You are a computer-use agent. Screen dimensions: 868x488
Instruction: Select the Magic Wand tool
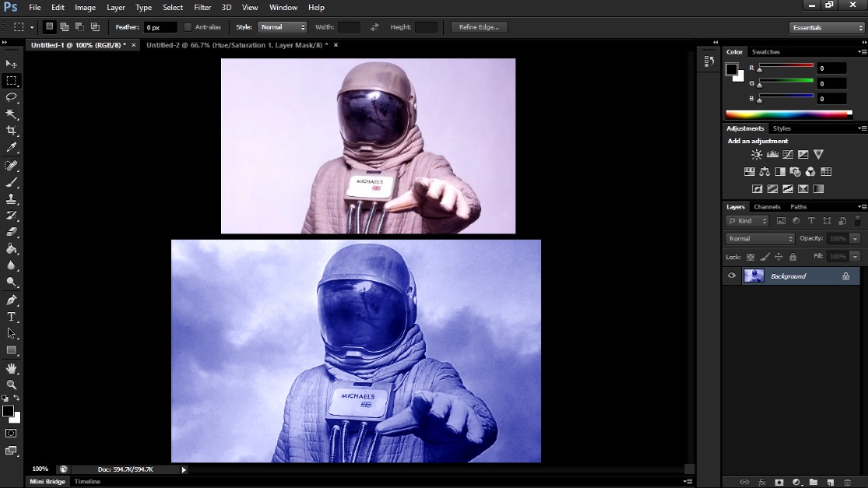pyautogui.click(x=12, y=114)
